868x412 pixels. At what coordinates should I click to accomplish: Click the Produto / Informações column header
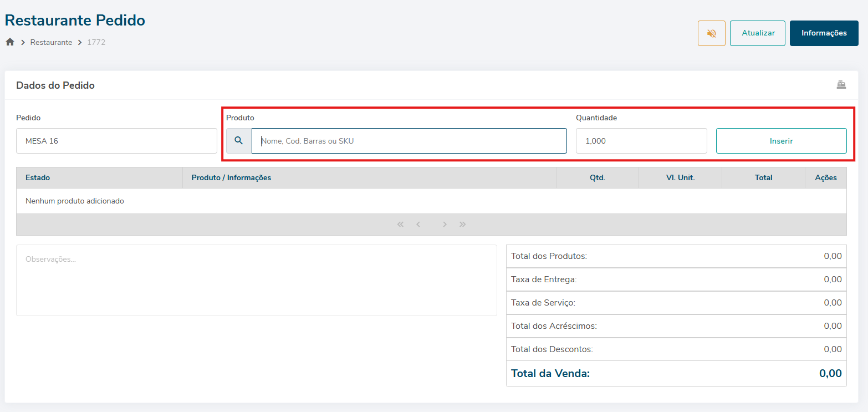click(x=231, y=177)
